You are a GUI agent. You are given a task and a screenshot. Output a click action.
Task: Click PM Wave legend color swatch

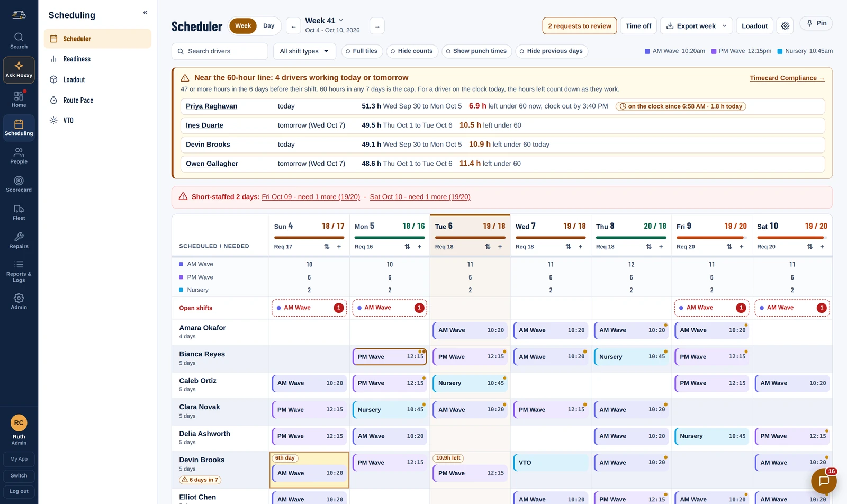pyautogui.click(x=714, y=51)
